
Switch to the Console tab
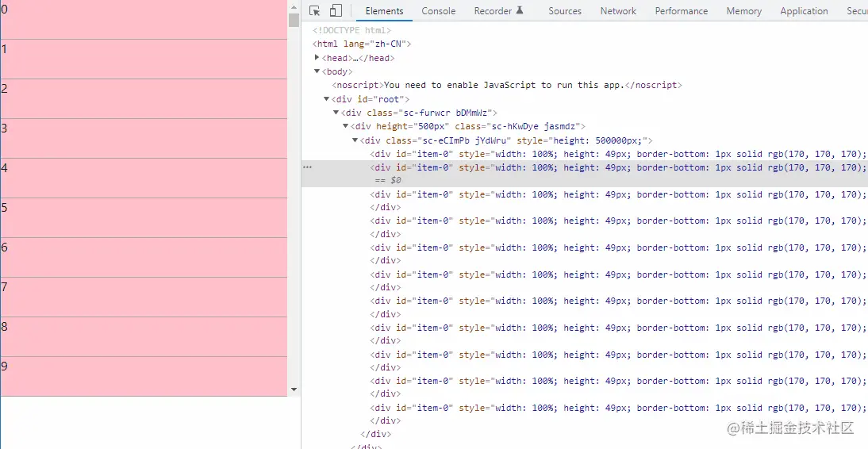[x=439, y=10]
